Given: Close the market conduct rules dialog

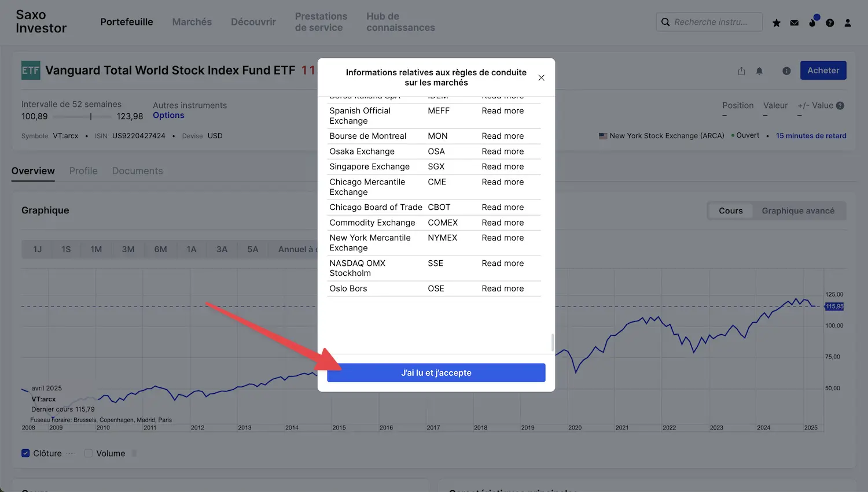Looking at the screenshot, I should click(541, 77).
